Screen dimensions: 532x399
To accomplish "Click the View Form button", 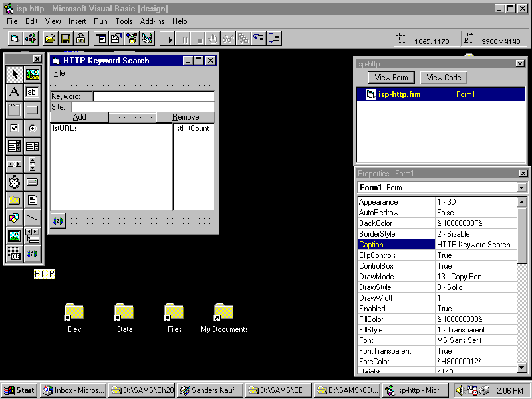I will pos(392,78).
